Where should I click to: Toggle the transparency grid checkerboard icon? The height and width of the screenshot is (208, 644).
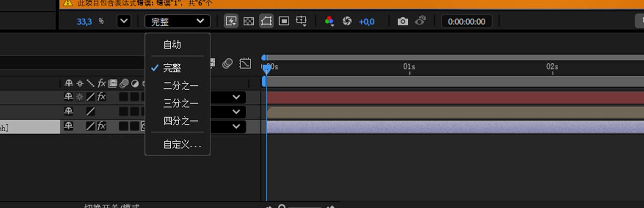[x=248, y=21]
